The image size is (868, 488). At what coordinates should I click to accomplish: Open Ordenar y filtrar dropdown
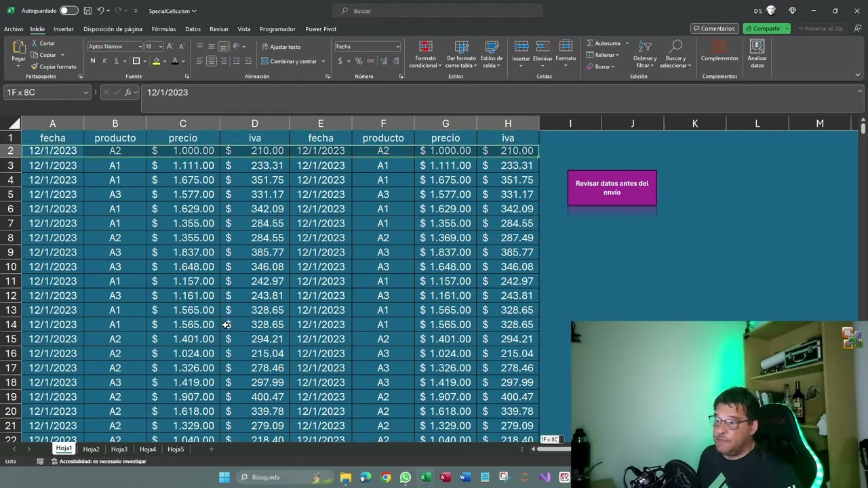pyautogui.click(x=644, y=54)
